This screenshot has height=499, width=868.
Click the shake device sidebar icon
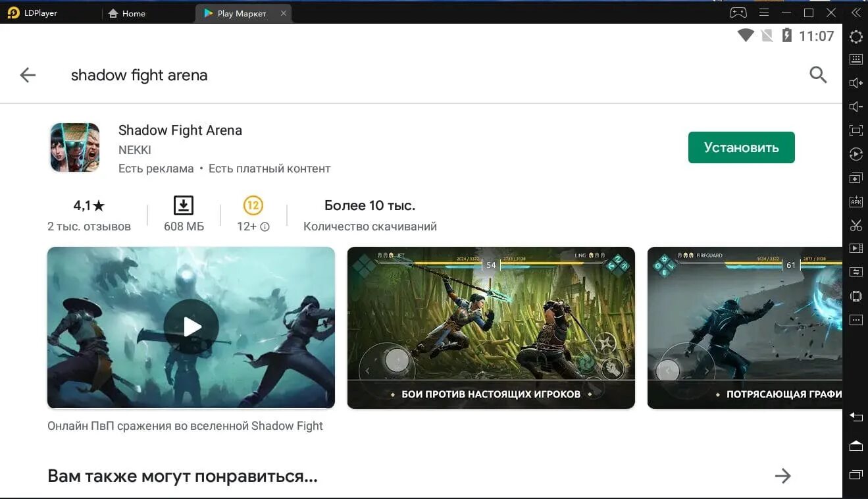[855, 296]
